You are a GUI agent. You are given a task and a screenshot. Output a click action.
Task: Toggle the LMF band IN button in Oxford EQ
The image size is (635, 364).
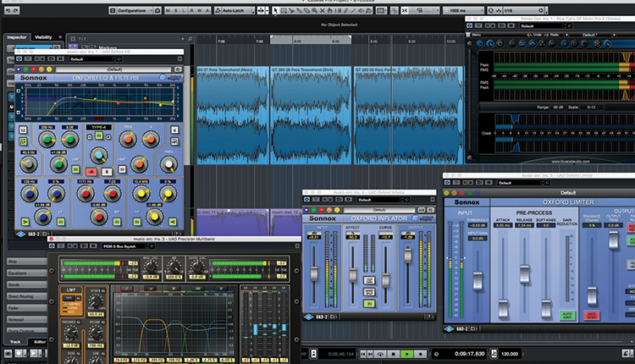click(75, 169)
